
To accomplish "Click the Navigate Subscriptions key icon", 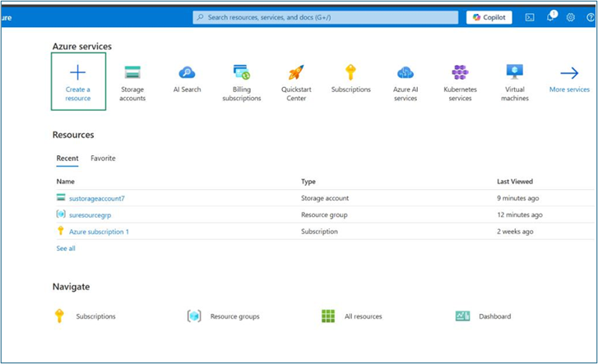I will click(59, 316).
